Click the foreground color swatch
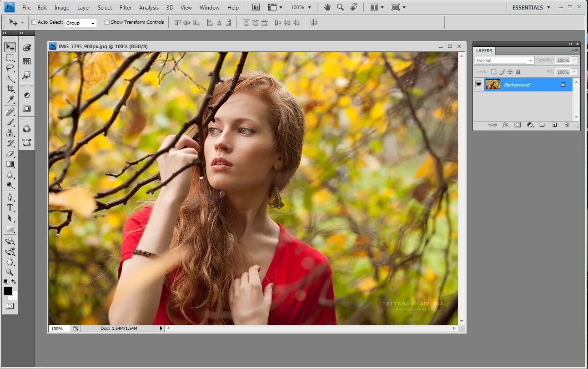This screenshot has height=369, width=588. [x=8, y=291]
